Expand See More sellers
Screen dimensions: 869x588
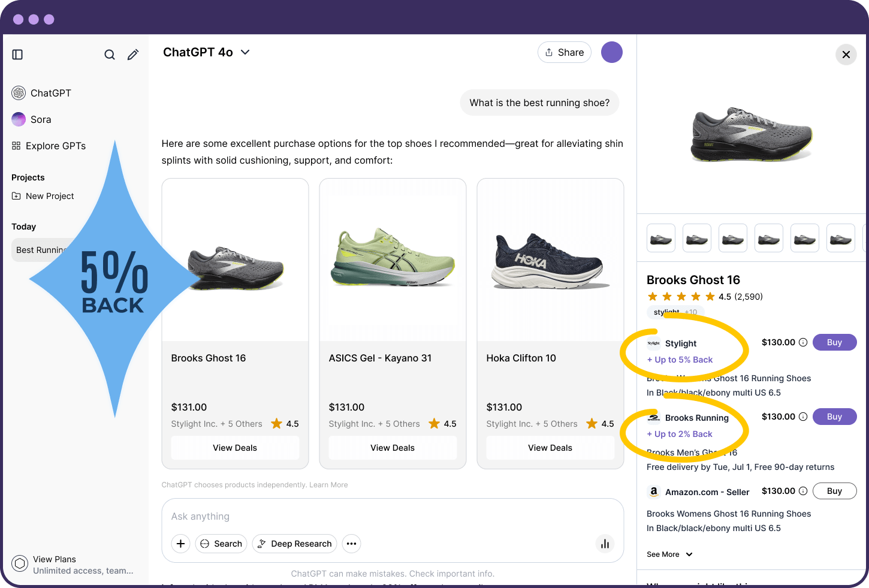[x=669, y=554]
